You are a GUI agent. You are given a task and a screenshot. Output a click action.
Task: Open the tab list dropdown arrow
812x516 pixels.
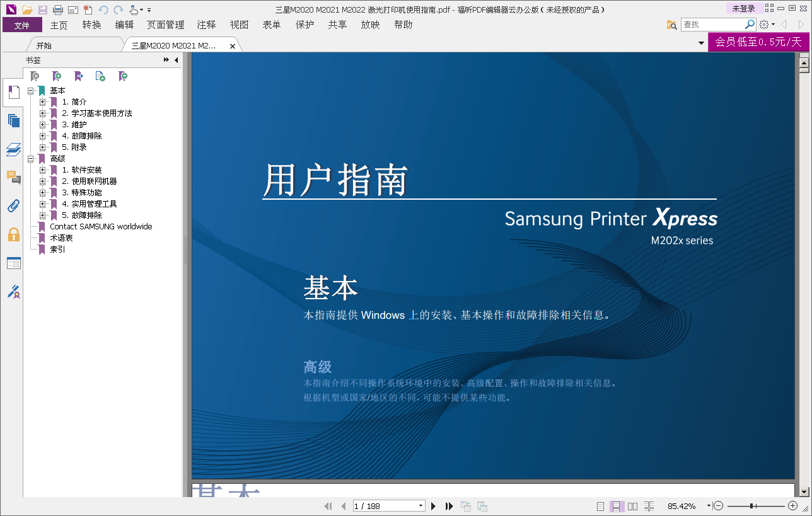coord(701,43)
